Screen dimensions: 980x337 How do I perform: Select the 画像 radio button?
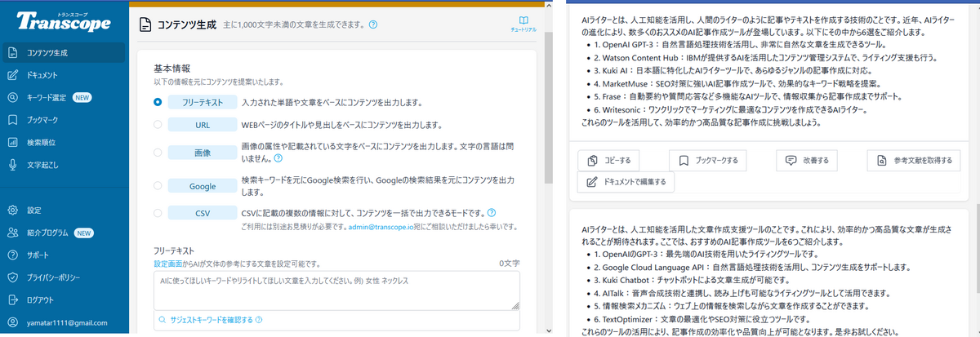click(x=158, y=153)
